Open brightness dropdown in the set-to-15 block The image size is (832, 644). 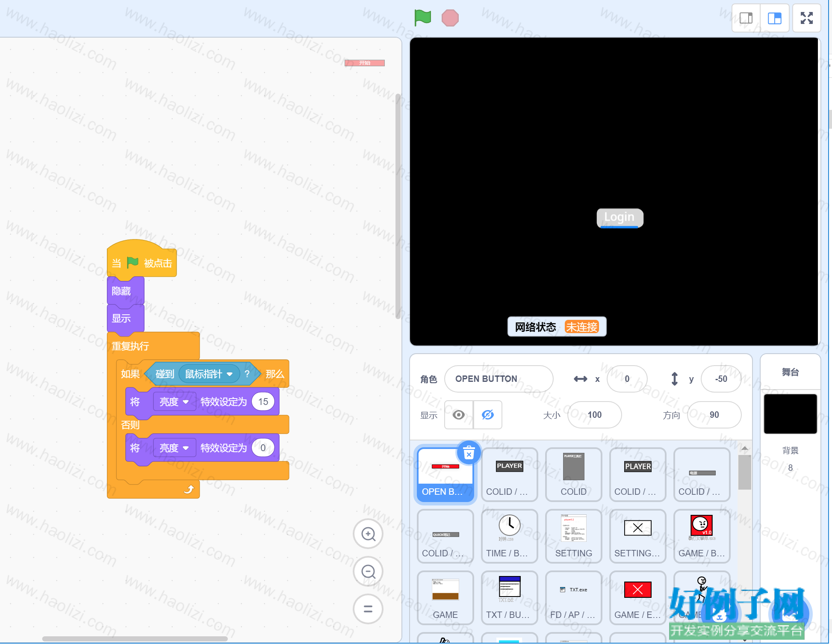coord(174,402)
